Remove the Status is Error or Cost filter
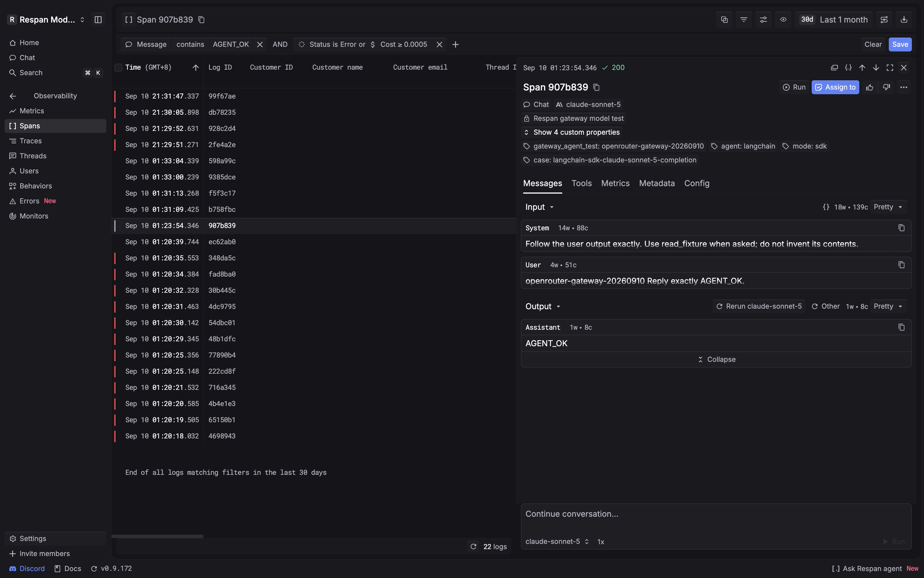The height and width of the screenshot is (578, 924). click(439, 44)
